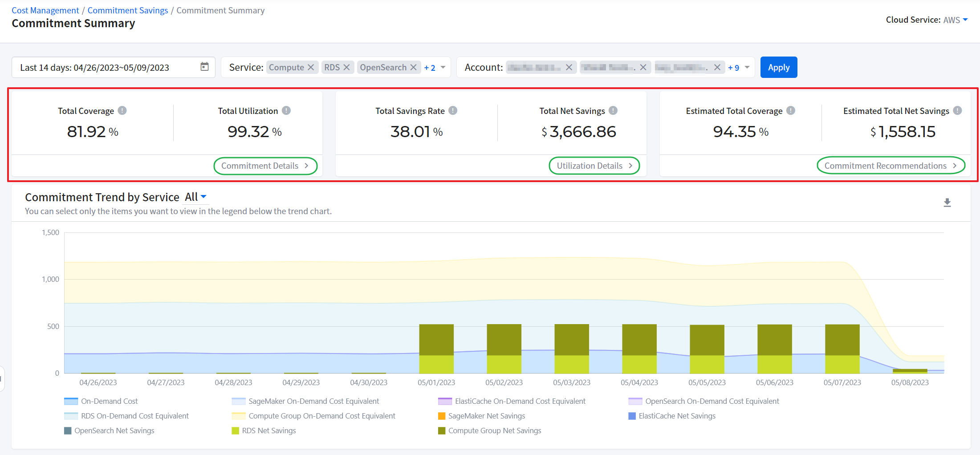Go to Cost Management breadcrumb
The height and width of the screenshot is (455, 980).
45,10
